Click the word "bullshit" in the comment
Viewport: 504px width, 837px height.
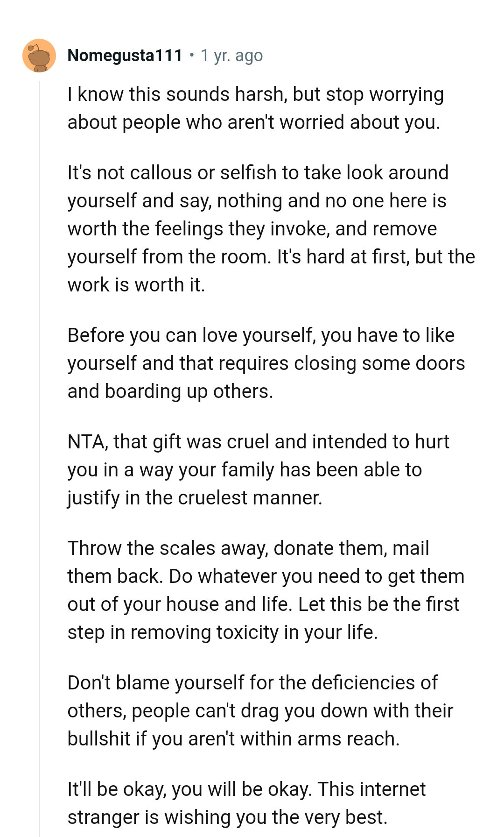(99, 739)
